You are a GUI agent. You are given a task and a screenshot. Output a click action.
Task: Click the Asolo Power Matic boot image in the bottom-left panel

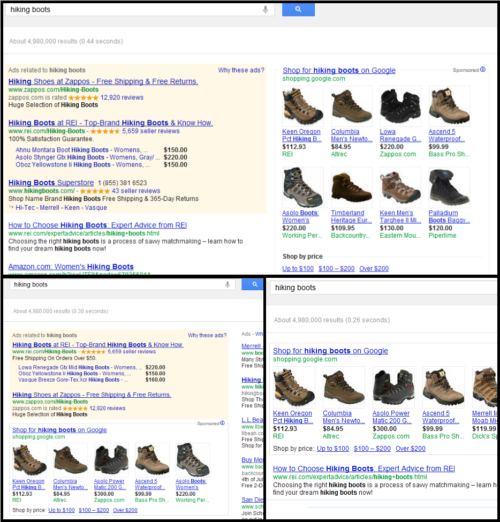[111, 460]
